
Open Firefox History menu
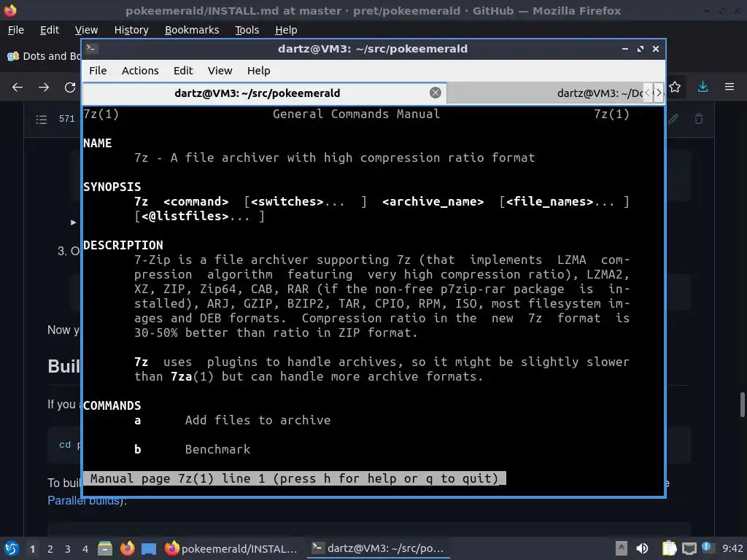coord(131,30)
